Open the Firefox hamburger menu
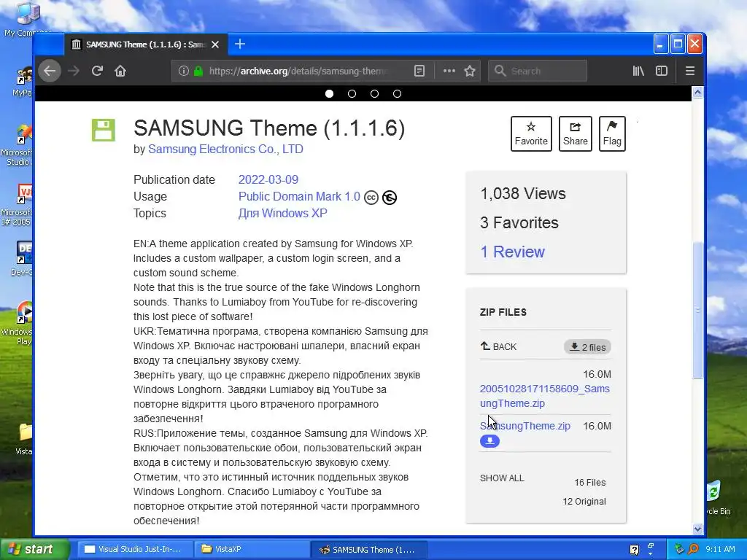This screenshot has width=747, height=560. coord(689,71)
